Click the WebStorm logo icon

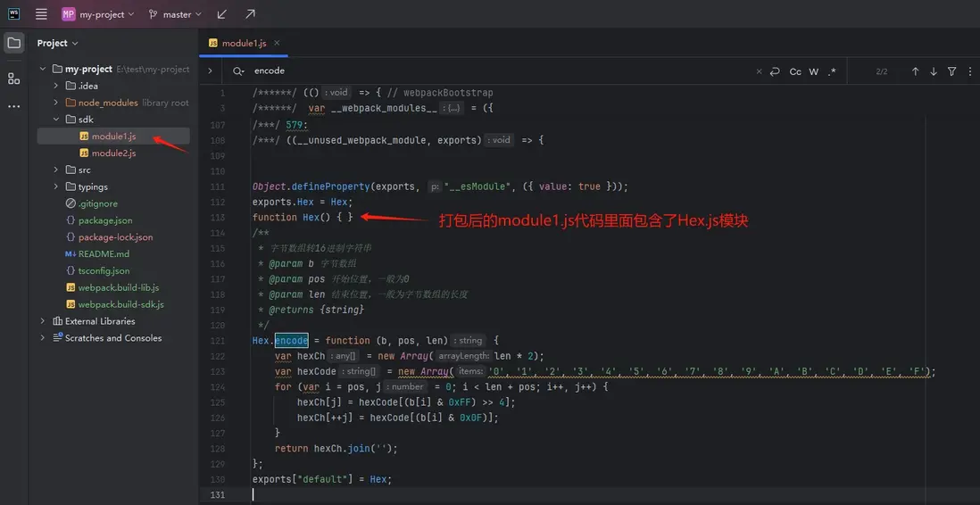coord(13,13)
